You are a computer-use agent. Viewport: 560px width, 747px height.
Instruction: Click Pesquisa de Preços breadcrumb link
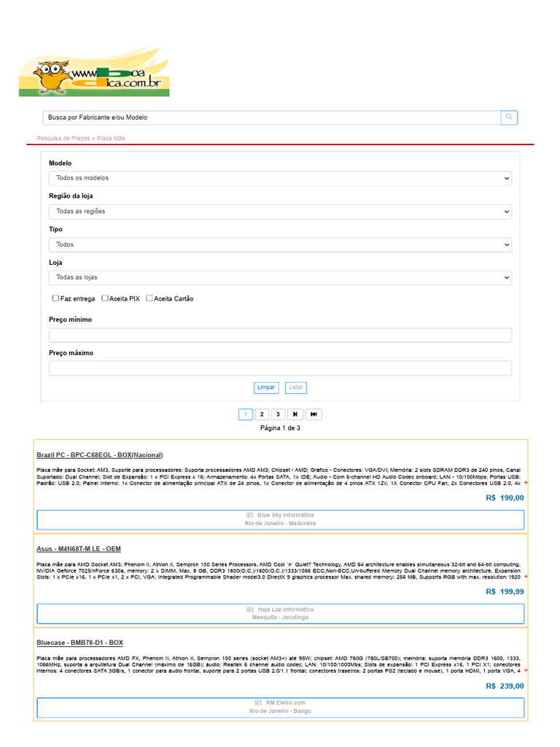pyautogui.click(x=63, y=138)
